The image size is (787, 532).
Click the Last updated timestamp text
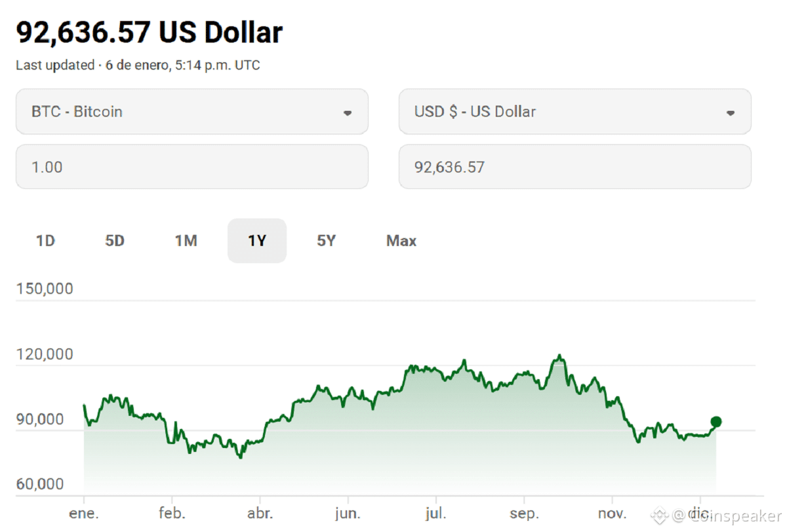pos(138,66)
